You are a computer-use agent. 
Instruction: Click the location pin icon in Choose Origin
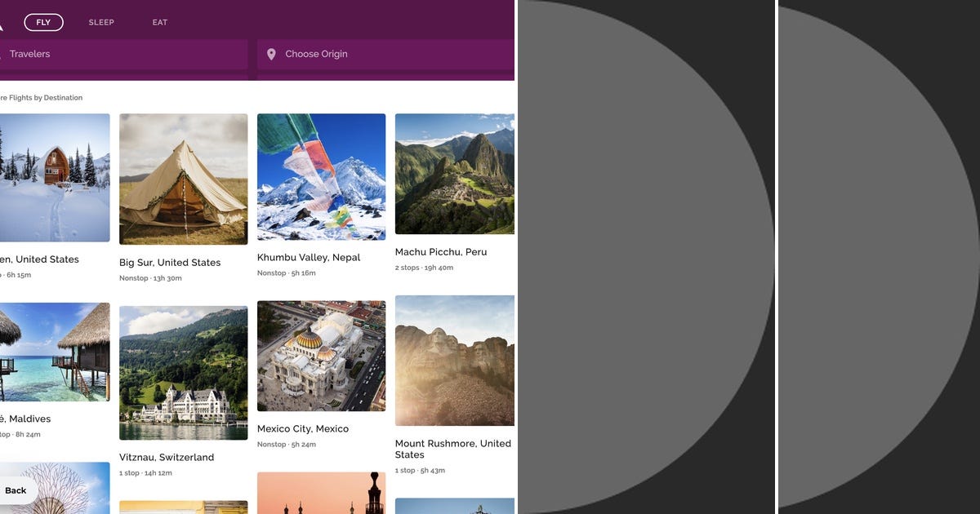(x=271, y=54)
